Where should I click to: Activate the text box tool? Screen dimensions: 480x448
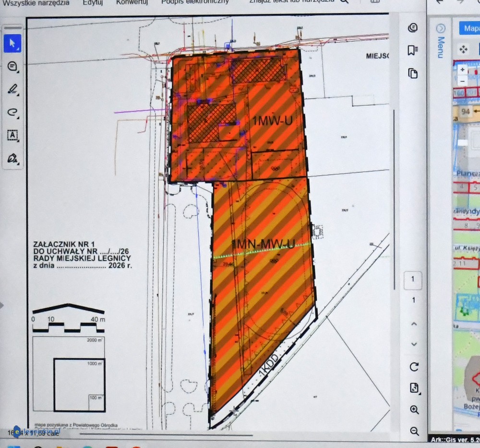tap(12, 135)
